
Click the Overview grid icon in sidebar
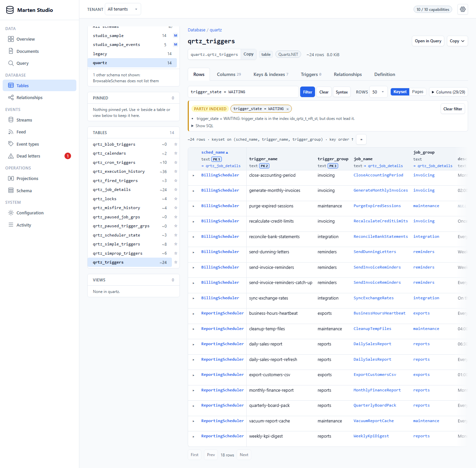click(x=11, y=39)
